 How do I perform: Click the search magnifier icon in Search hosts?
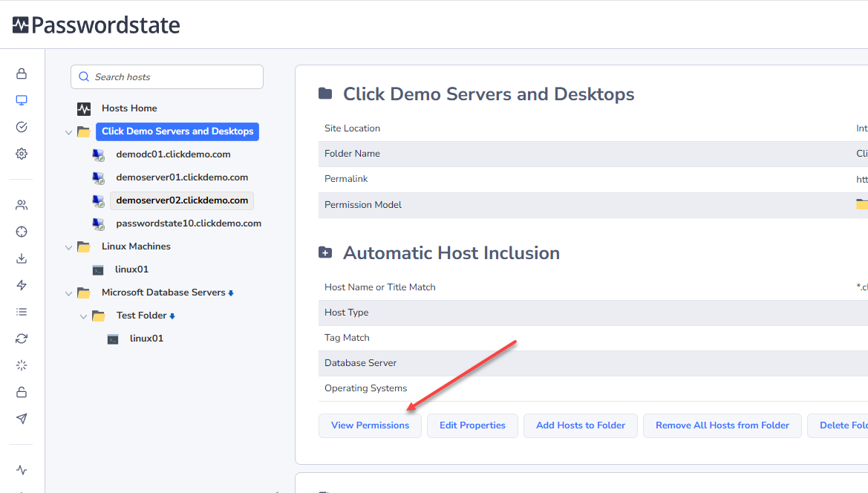click(x=84, y=76)
